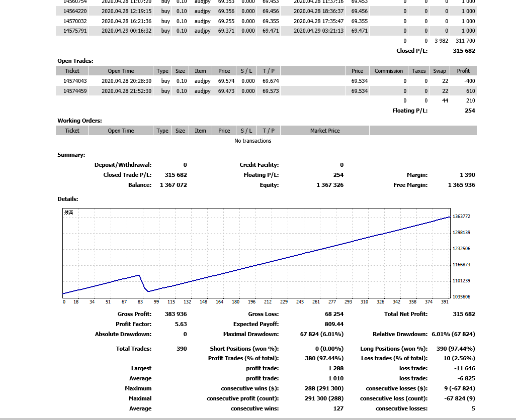
Task: Click the Equity value 1 367 326
Action: coord(330,185)
